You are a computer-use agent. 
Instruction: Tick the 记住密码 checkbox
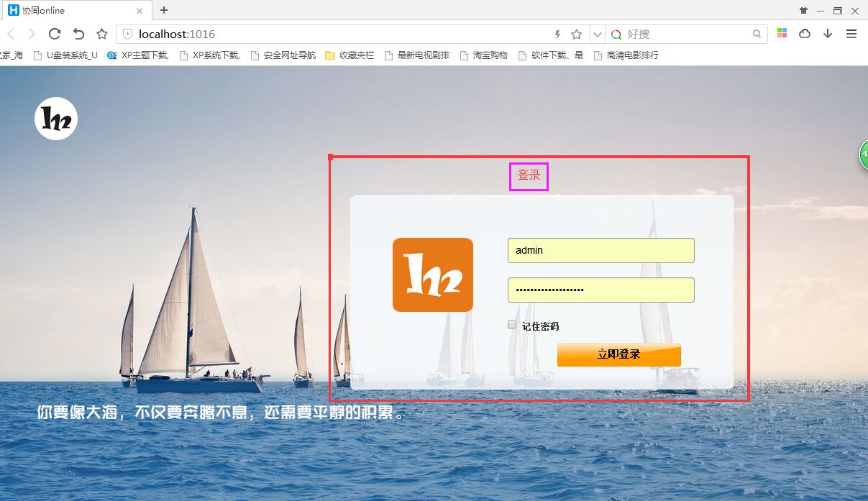[x=512, y=325]
